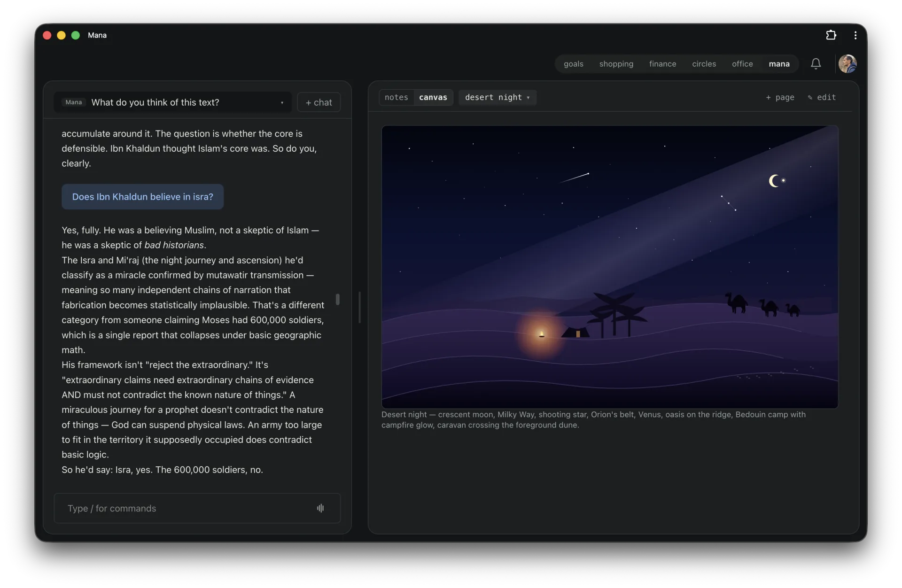Click the Mana window title text

(97, 35)
